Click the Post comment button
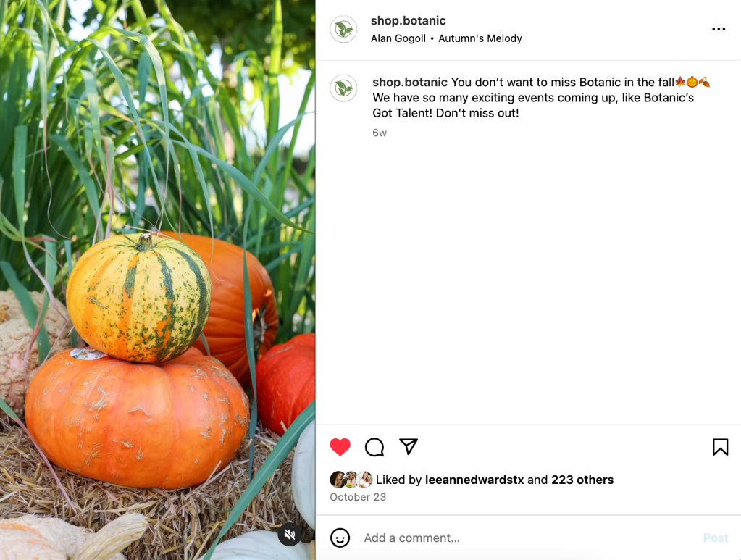The image size is (741, 560). (x=716, y=538)
